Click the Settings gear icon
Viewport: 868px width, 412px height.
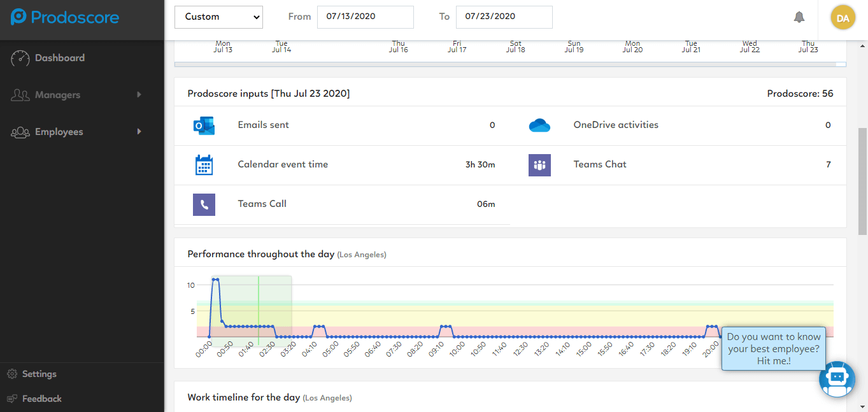[x=11, y=374]
